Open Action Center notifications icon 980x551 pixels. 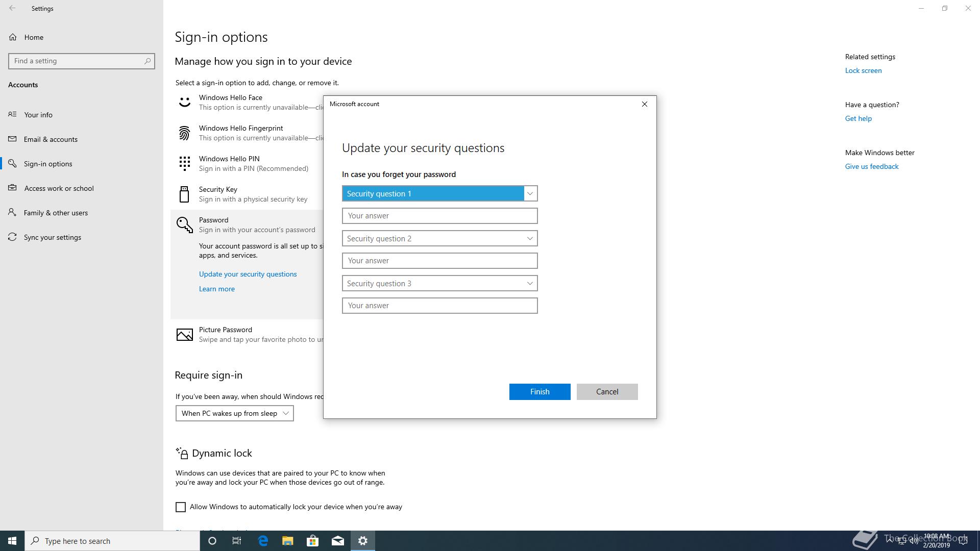pos(963,541)
